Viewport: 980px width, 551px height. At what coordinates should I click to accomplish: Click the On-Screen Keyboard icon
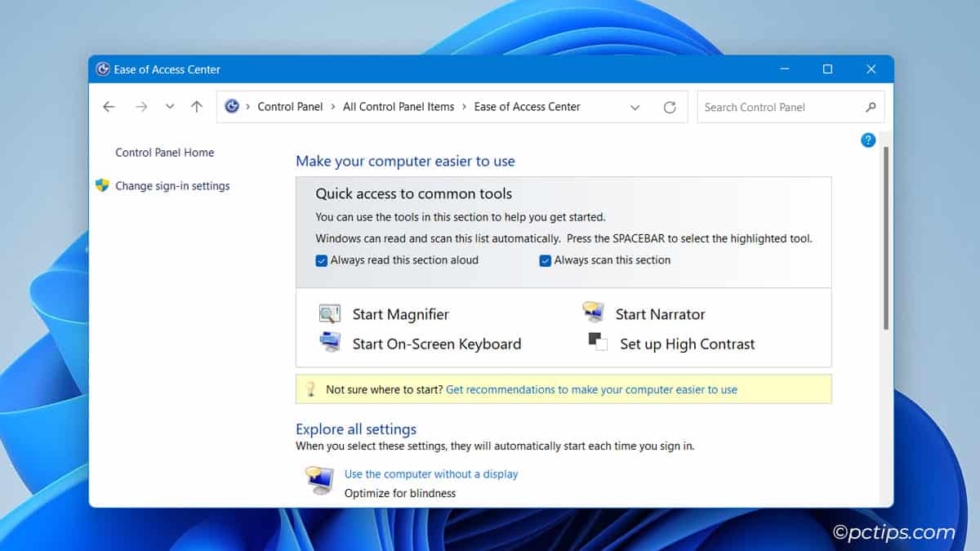coord(329,343)
